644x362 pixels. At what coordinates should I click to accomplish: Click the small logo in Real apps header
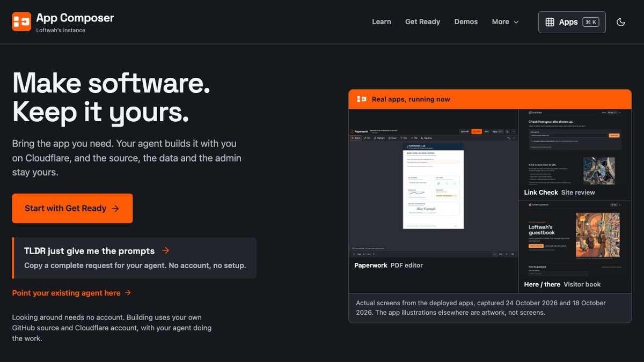pos(362,99)
